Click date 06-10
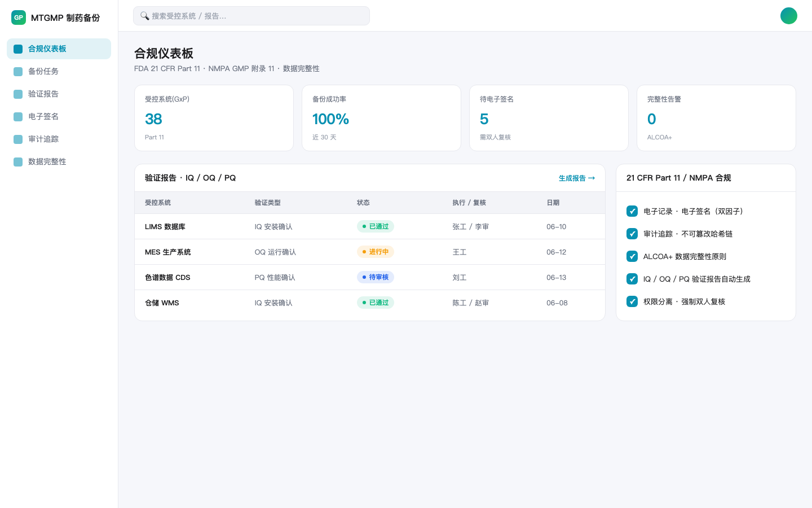 557,227
